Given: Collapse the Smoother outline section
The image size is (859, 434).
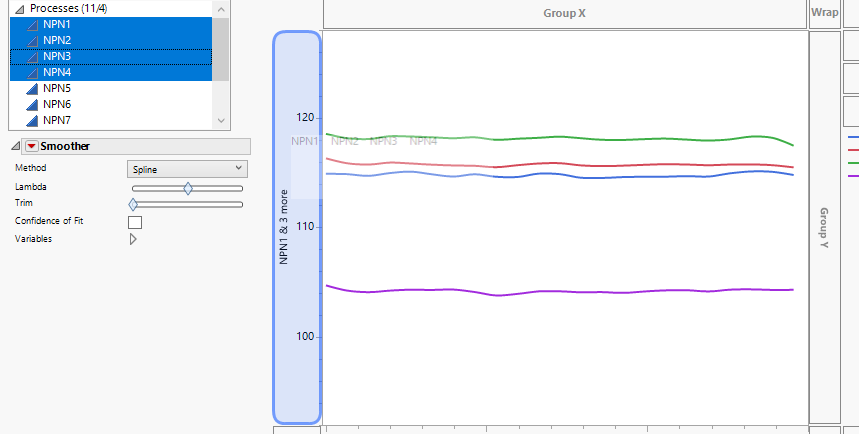Looking at the screenshot, I should coord(15,146).
